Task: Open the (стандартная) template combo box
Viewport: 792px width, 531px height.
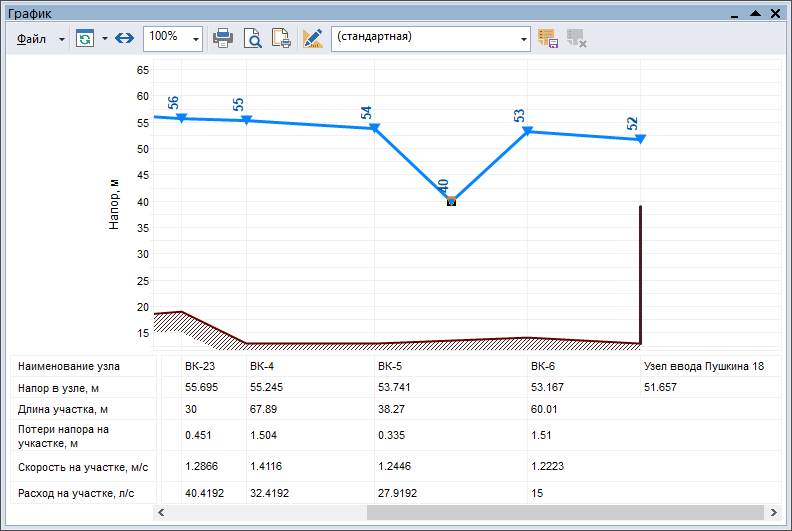Action: 431,38
